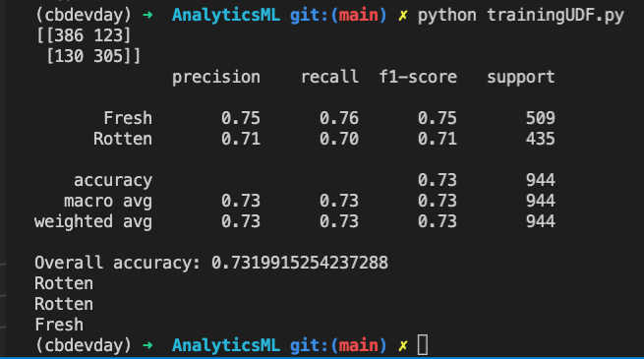
Task: Click the precision column header
Action: 216,78
